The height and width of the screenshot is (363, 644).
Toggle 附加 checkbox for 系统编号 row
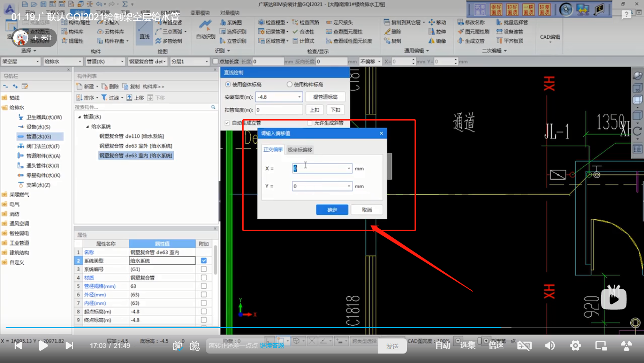204,269
